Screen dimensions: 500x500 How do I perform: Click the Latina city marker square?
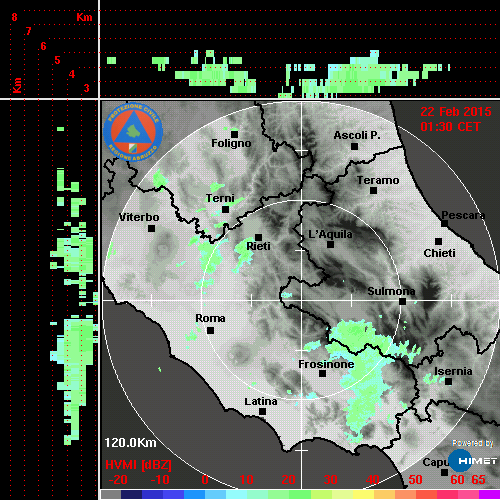point(263,412)
